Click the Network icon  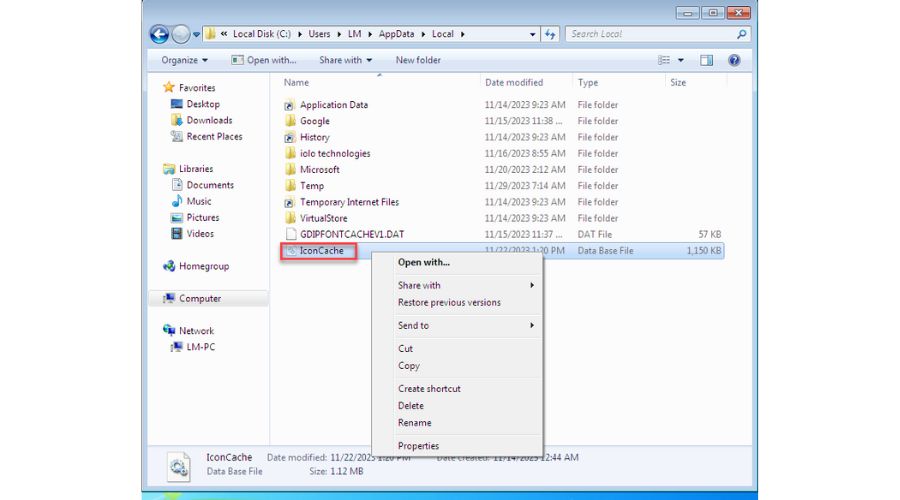[169, 330]
